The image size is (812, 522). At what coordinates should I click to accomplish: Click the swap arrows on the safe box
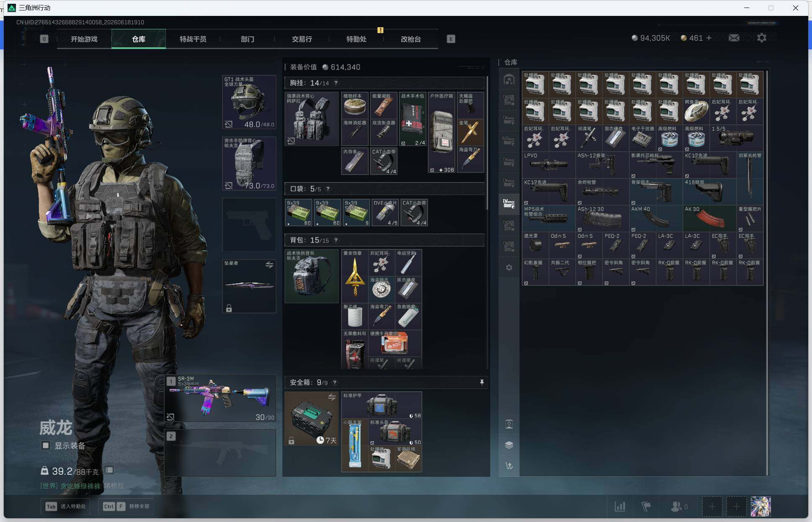click(x=332, y=397)
